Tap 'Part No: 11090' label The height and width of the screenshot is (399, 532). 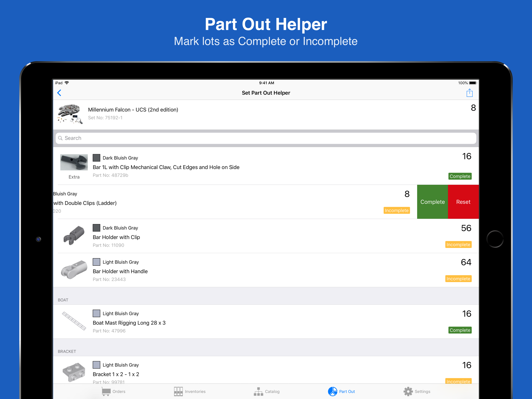click(x=108, y=245)
